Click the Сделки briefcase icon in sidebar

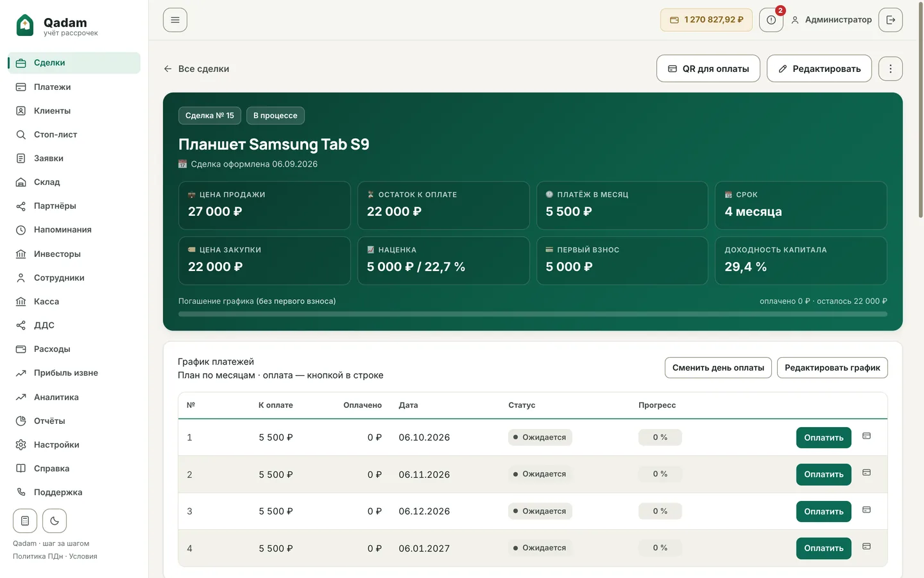21,63
